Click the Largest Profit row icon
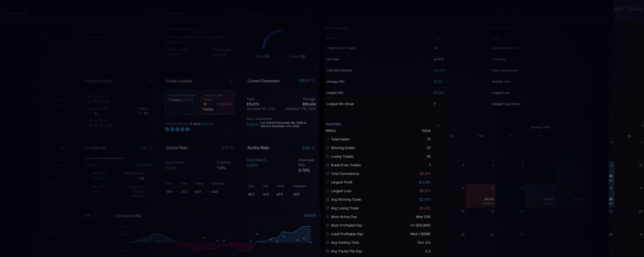Screen dimensions: 644x257 coord(328,182)
